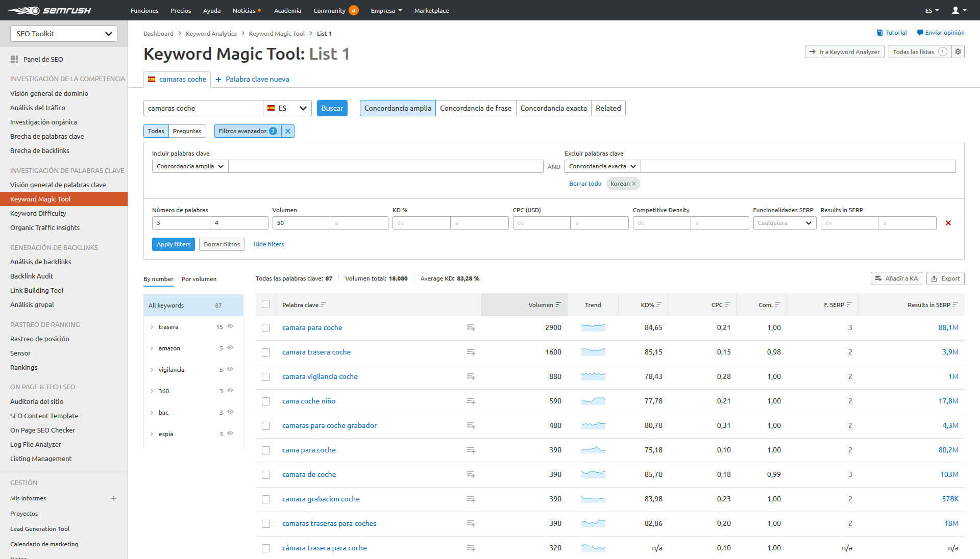Image resolution: width=980 pixels, height=559 pixels.
Task: Click add-to-list icon for camara vigilancia coche
Action: coord(471,376)
